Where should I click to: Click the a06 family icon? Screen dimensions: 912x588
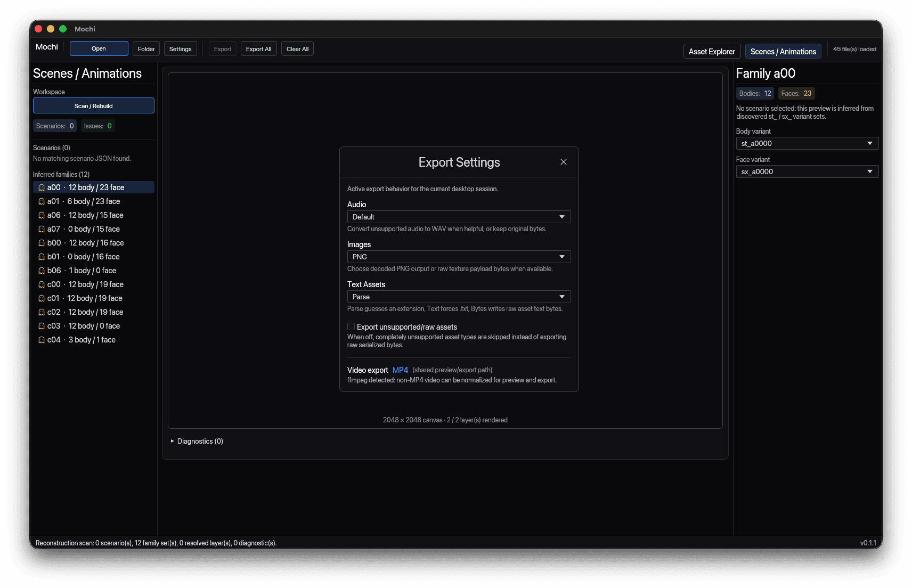(42, 215)
